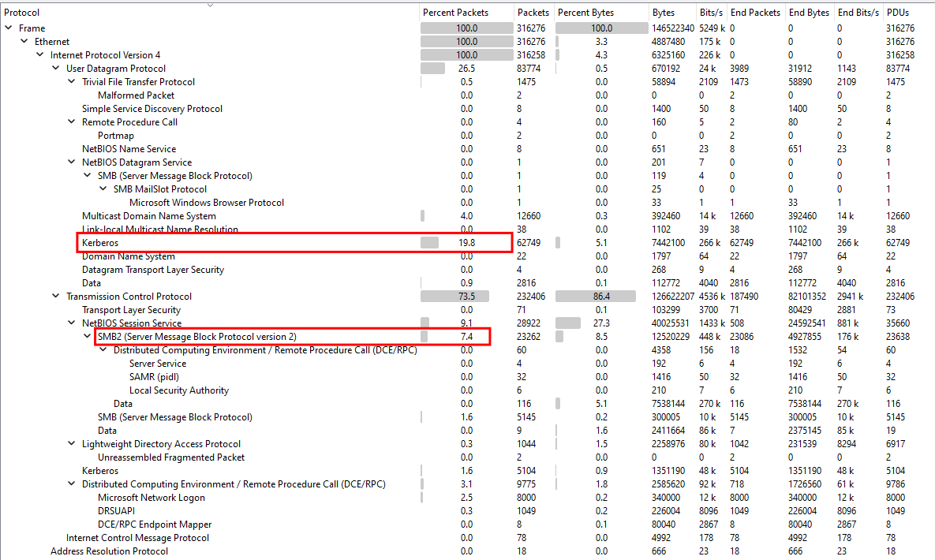The width and height of the screenshot is (935, 560).
Task: Sort by the Percent Packets column header
Action: pyautogui.click(x=455, y=13)
